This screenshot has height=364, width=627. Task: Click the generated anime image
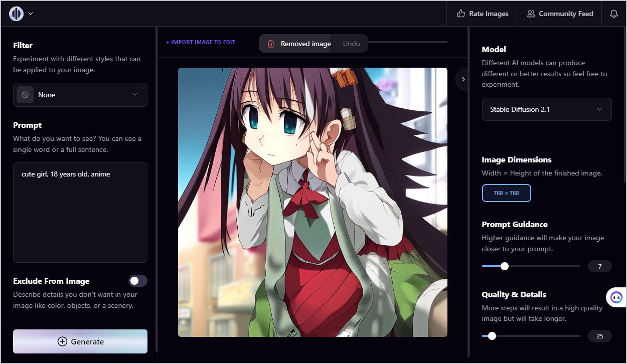[x=312, y=202]
